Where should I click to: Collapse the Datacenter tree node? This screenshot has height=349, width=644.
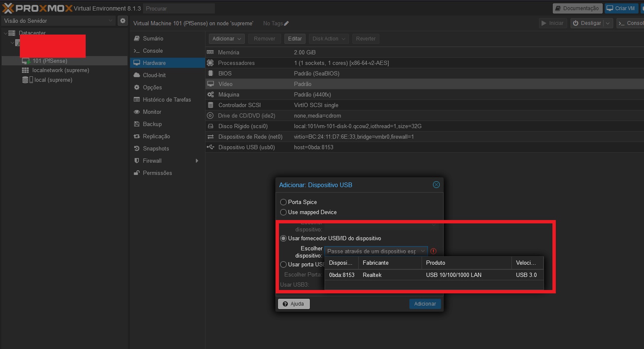pos(5,33)
